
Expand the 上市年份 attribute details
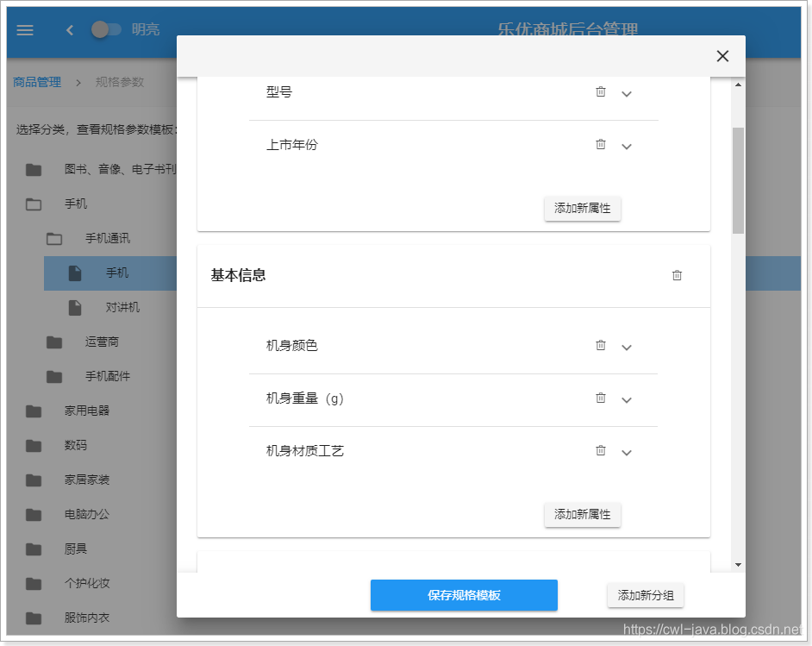tap(627, 145)
